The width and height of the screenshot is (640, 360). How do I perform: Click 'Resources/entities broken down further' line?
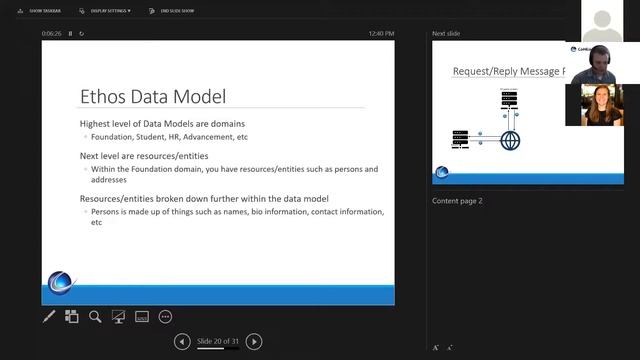[x=204, y=199]
